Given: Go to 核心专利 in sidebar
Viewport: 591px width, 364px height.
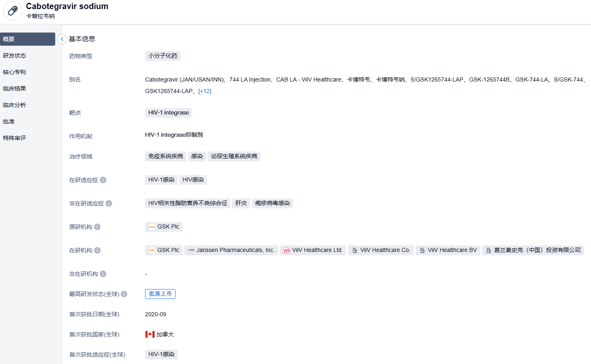Looking at the screenshot, I should [14, 72].
